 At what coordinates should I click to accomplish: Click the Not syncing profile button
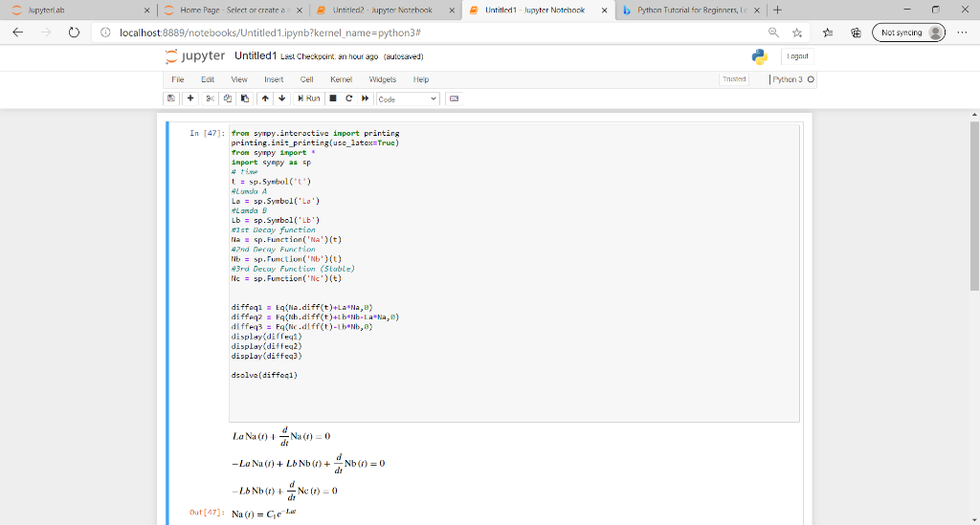pos(909,33)
